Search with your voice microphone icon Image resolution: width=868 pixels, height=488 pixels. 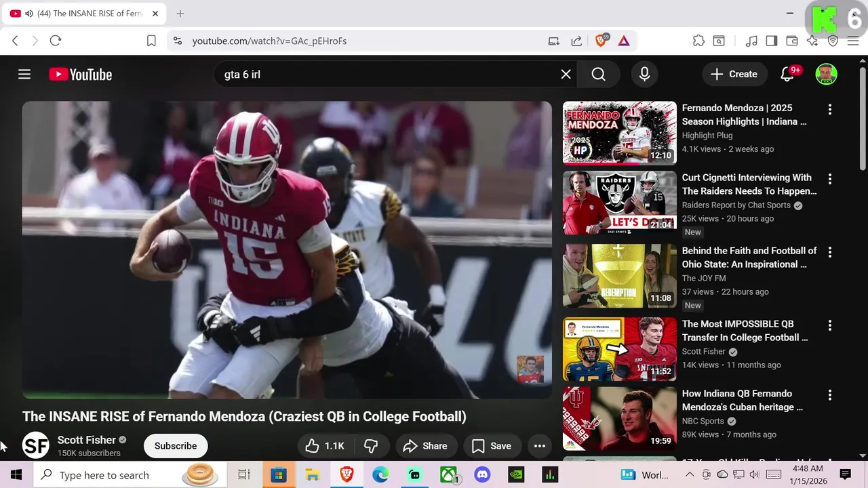(644, 75)
